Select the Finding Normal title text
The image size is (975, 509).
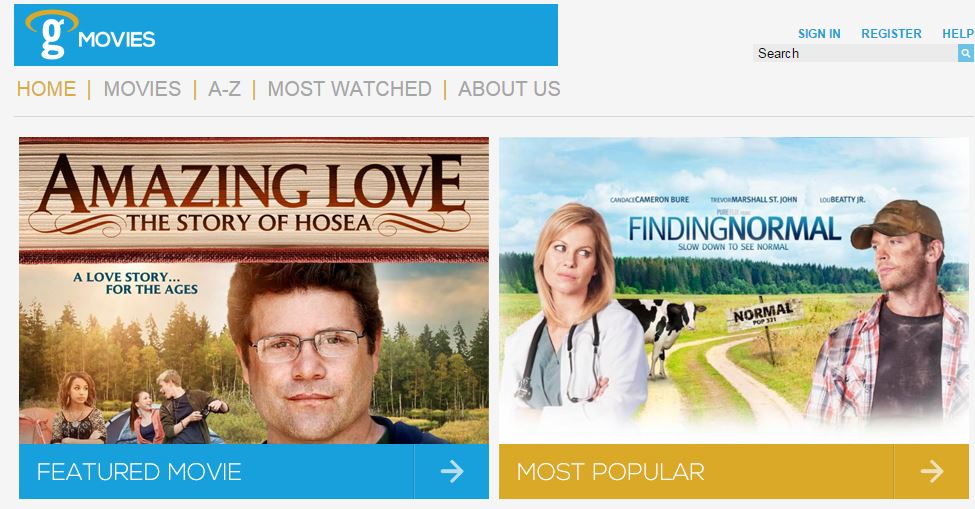click(734, 229)
